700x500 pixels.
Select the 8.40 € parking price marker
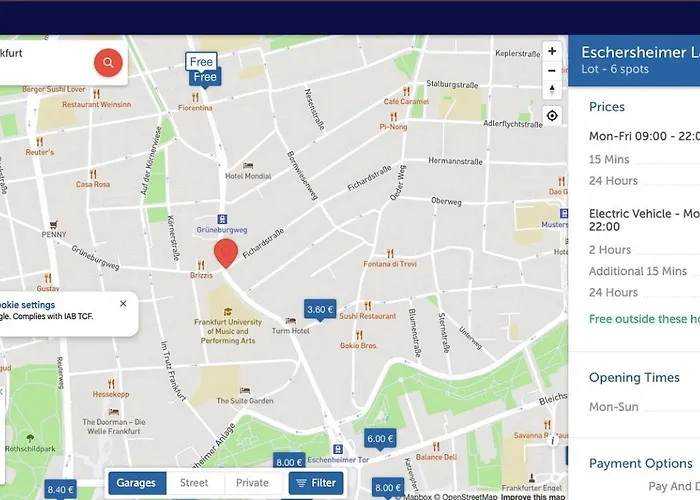60,490
